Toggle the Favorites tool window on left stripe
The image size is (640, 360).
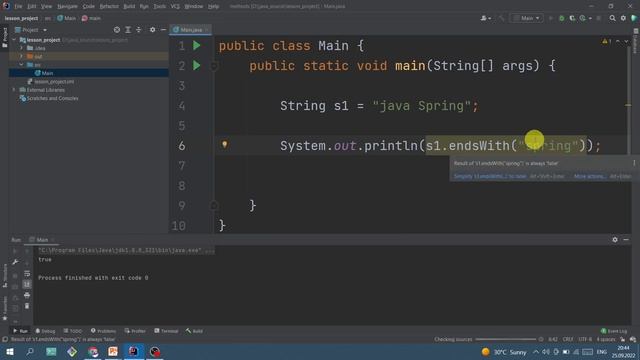point(4,308)
